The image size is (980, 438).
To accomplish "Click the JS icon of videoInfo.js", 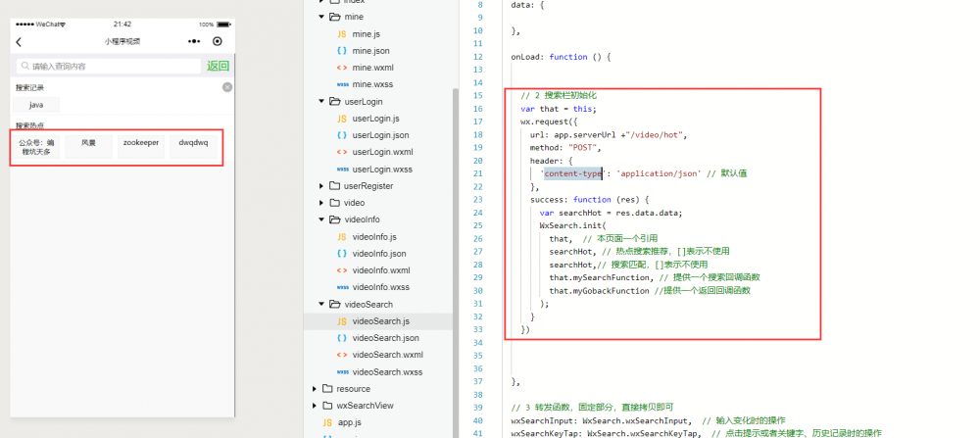I will click(342, 237).
